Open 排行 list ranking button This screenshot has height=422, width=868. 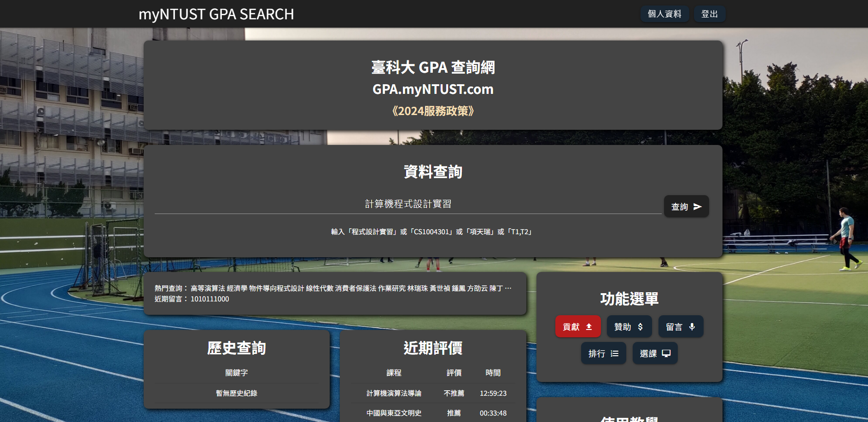click(603, 353)
